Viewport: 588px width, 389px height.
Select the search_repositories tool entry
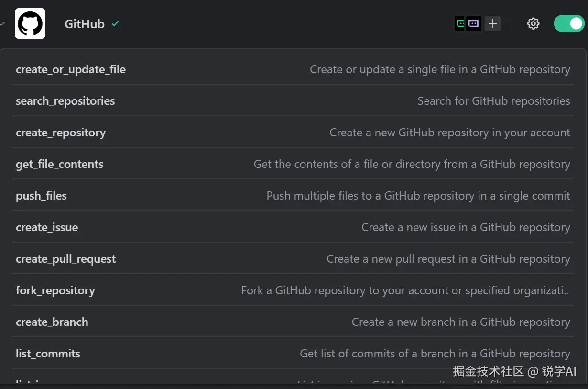click(x=65, y=101)
